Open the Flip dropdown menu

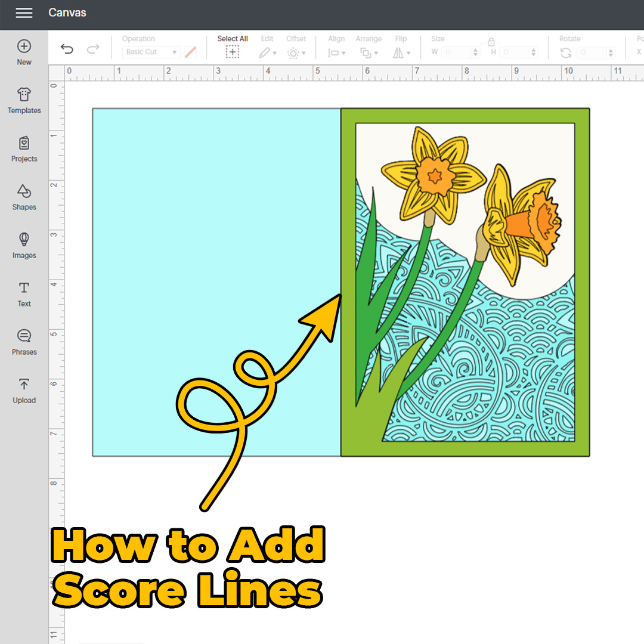click(x=401, y=52)
